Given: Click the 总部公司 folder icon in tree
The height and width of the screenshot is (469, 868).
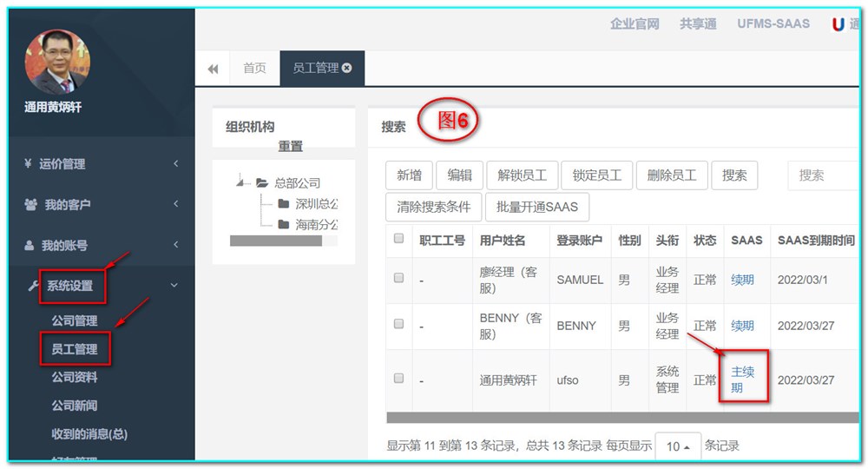Looking at the screenshot, I should (x=262, y=182).
